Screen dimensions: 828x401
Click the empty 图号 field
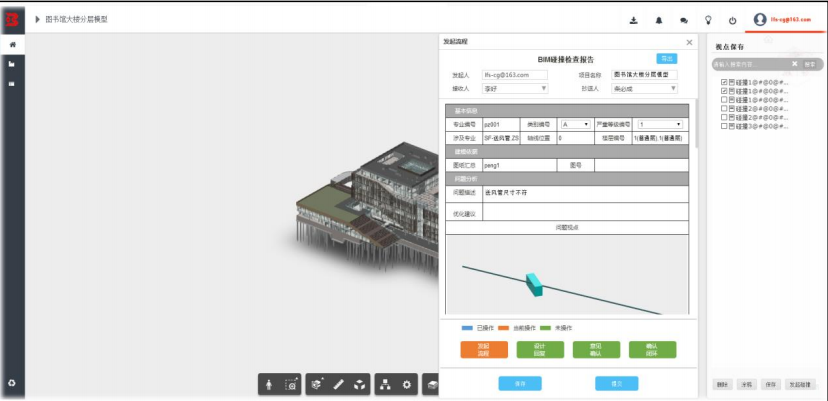point(641,165)
